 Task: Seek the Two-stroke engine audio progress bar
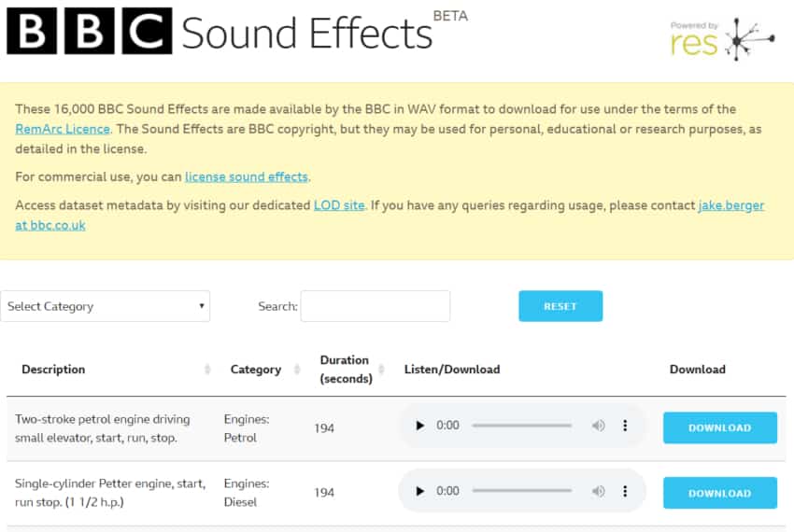pos(521,426)
